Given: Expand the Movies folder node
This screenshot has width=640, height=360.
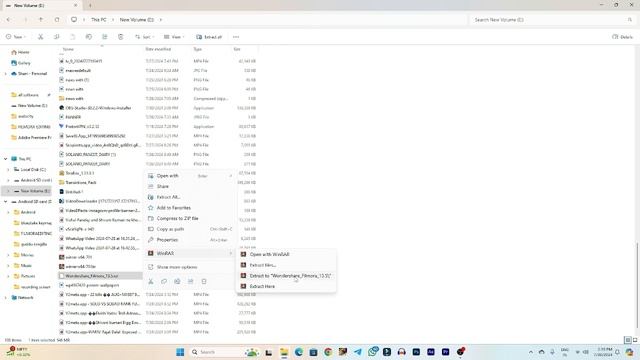Looking at the screenshot, I should 9,255.
